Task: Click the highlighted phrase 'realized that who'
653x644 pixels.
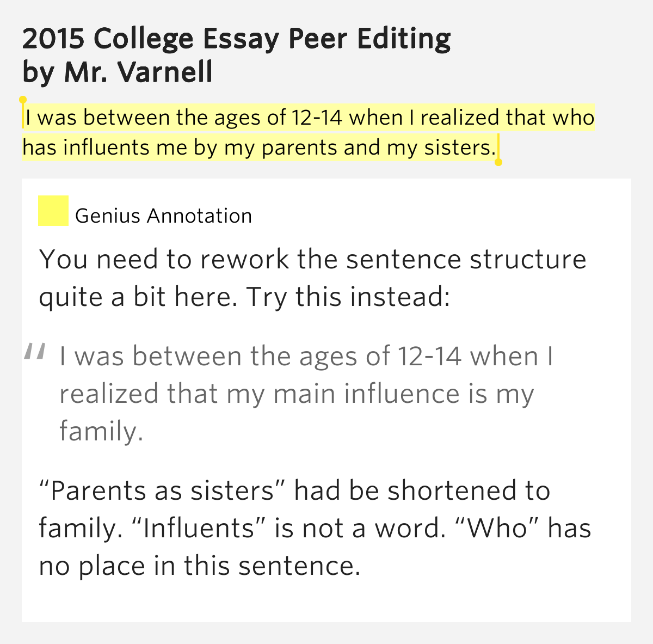Action: click(x=507, y=118)
